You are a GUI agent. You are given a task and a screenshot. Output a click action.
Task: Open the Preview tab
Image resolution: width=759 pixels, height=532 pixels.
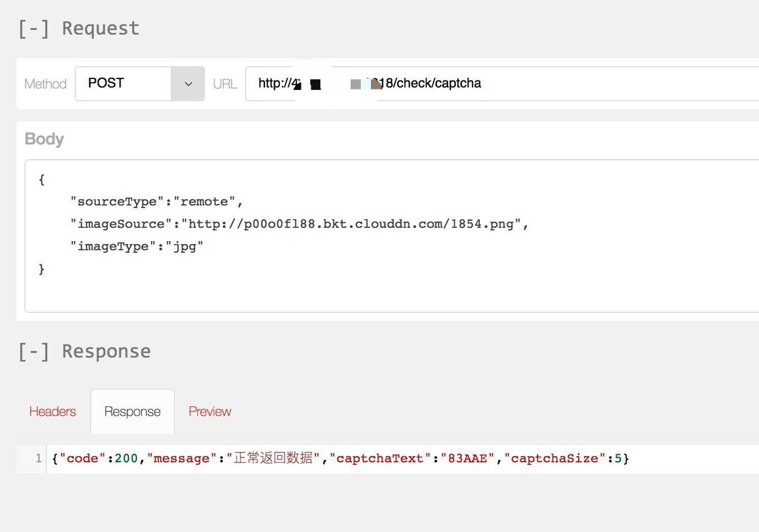(209, 411)
